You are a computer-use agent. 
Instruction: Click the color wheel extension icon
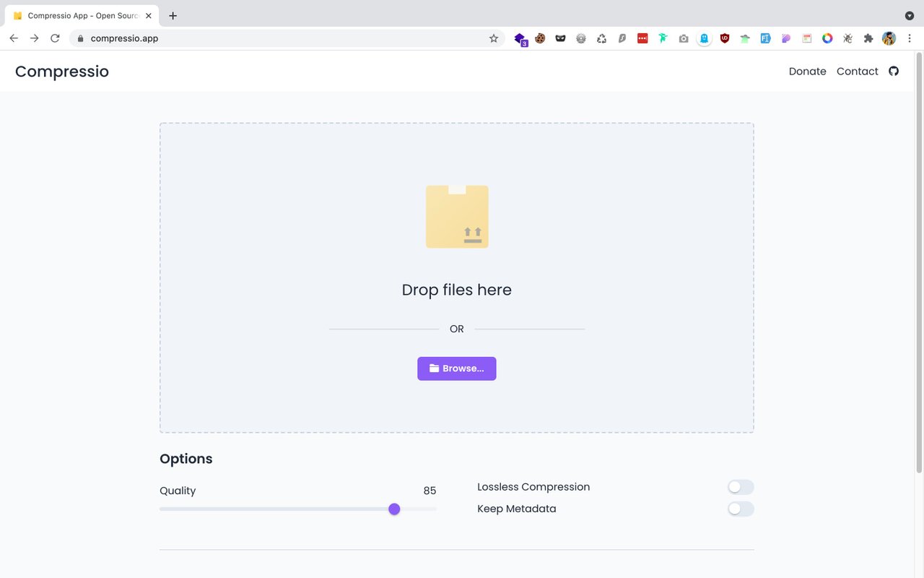pyautogui.click(x=827, y=38)
